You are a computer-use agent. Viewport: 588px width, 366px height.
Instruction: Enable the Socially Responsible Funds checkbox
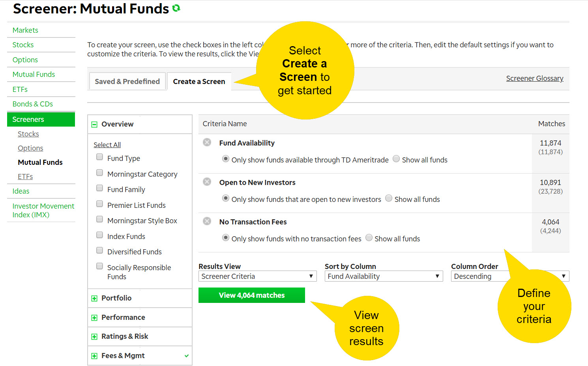pos(99,266)
